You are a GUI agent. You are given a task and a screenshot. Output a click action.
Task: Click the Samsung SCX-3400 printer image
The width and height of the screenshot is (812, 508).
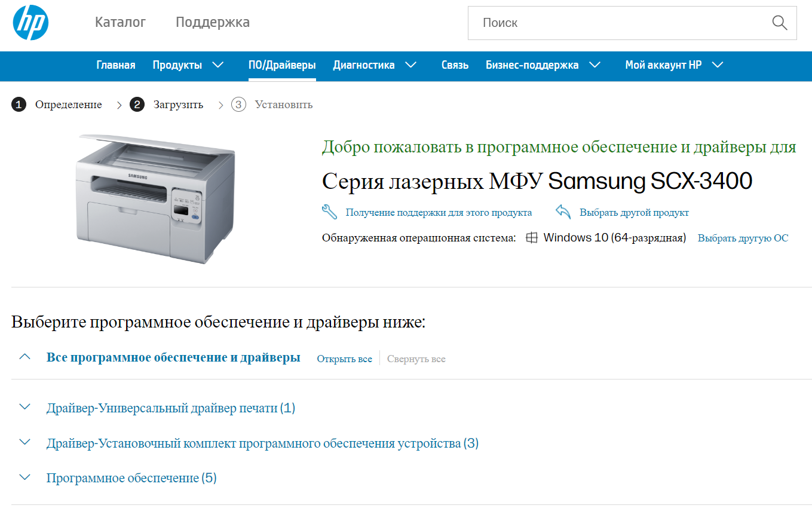155,198
